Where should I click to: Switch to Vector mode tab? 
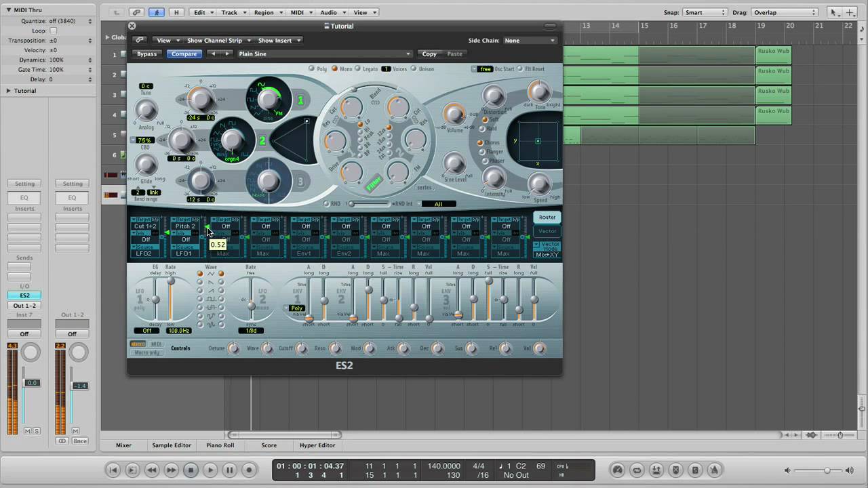coord(547,231)
